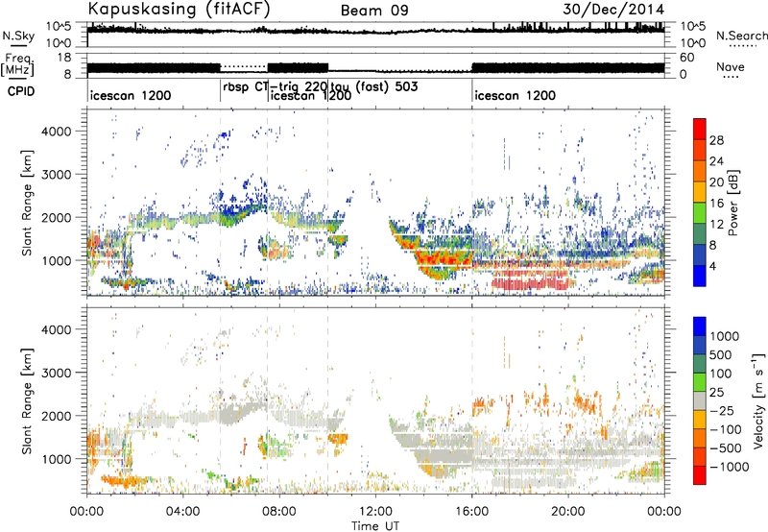
Task: Select the grey -25 to 25 Velocity segment
Action: 700,400
